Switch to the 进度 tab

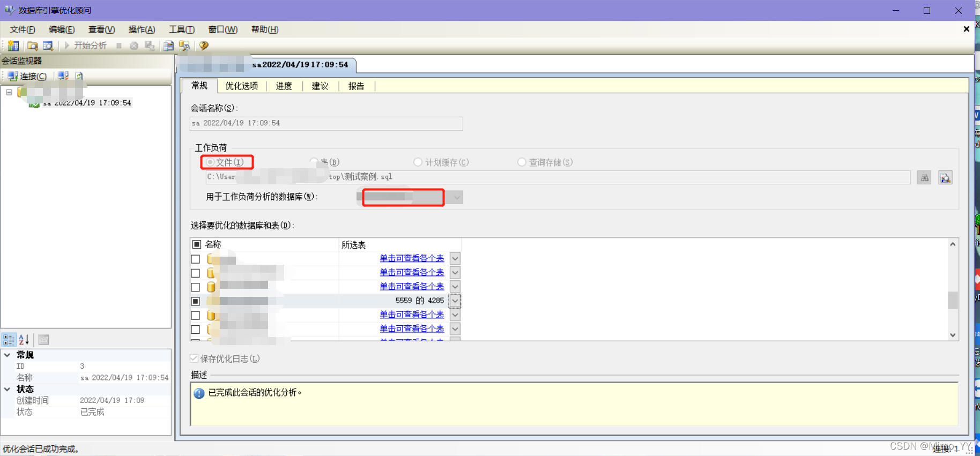tap(284, 86)
